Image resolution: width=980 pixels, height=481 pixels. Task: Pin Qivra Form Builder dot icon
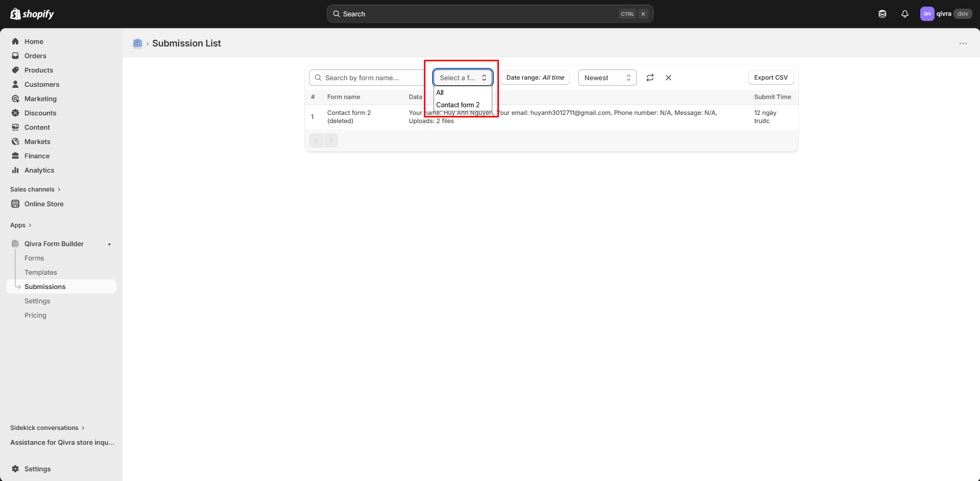(x=109, y=244)
